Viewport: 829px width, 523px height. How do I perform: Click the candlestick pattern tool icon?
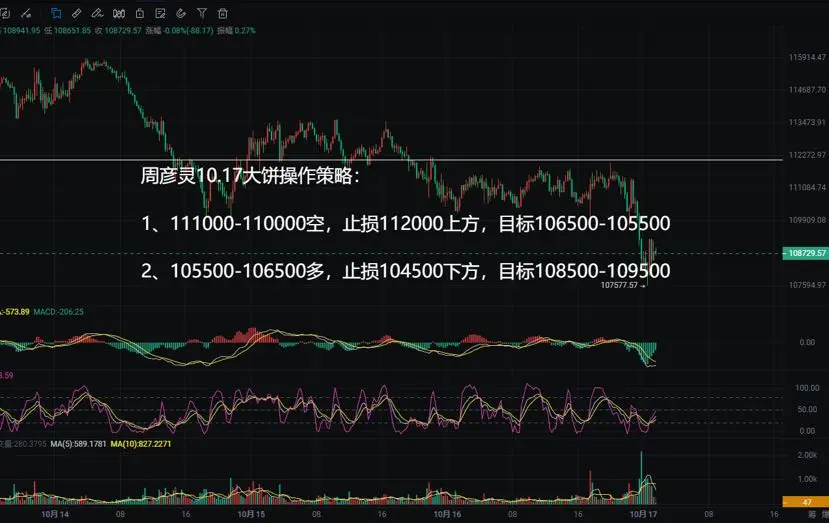119,13
